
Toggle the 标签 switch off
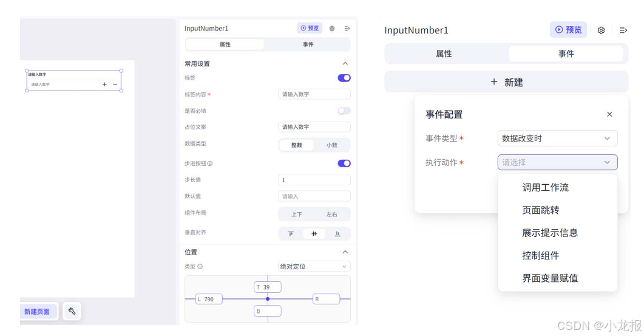click(344, 78)
